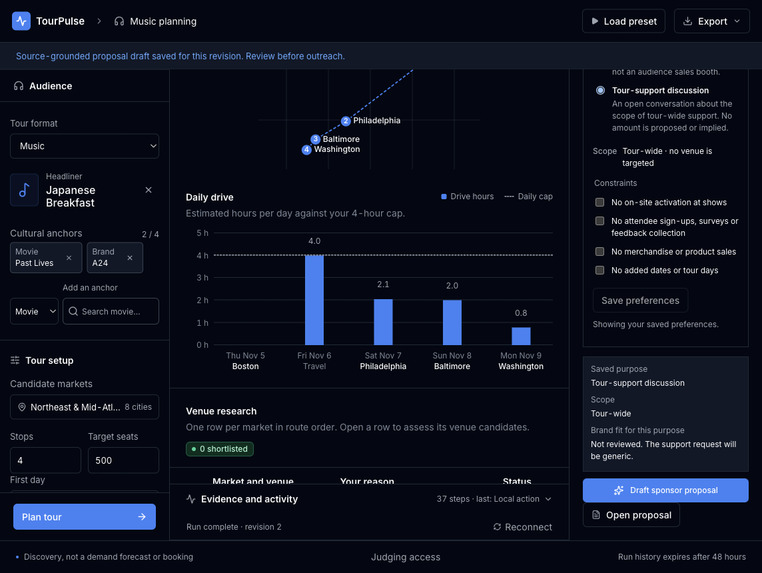Image resolution: width=762 pixels, height=573 pixels.
Task: Click the Target seats field showing 500
Action: tap(123, 460)
